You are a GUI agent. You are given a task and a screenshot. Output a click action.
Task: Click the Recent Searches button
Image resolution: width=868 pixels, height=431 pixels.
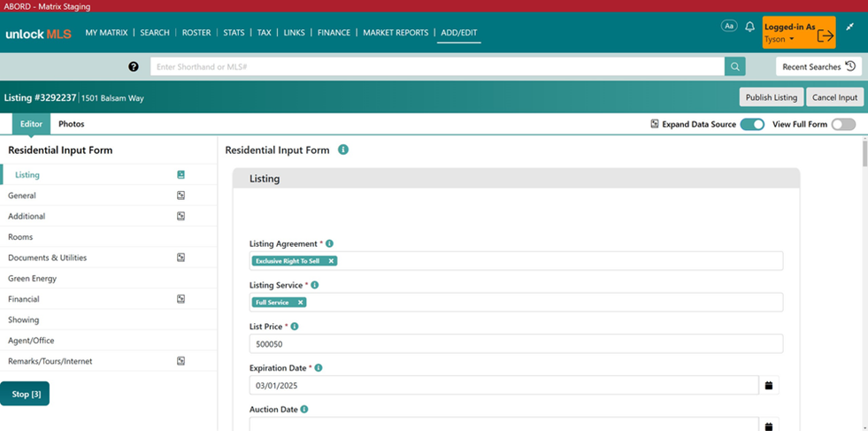pyautogui.click(x=818, y=66)
